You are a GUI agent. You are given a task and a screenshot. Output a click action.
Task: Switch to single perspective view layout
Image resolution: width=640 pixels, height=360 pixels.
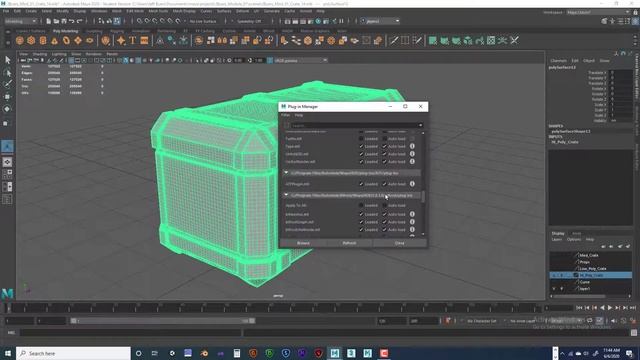[7, 162]
